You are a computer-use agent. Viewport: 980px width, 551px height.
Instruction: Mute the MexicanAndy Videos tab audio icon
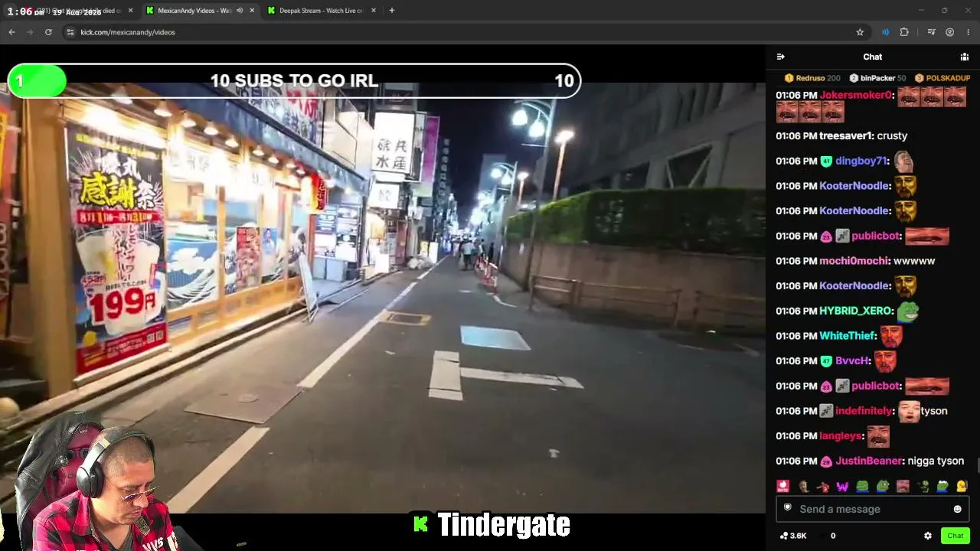[240, 11]
